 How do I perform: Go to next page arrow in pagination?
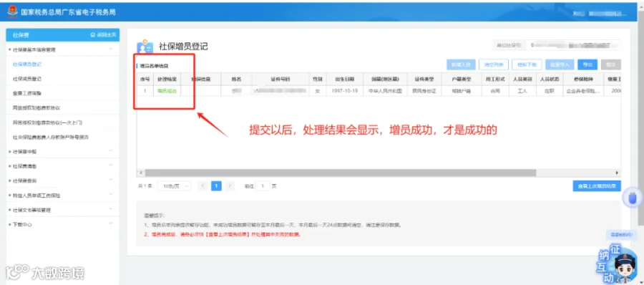(230, 186)
